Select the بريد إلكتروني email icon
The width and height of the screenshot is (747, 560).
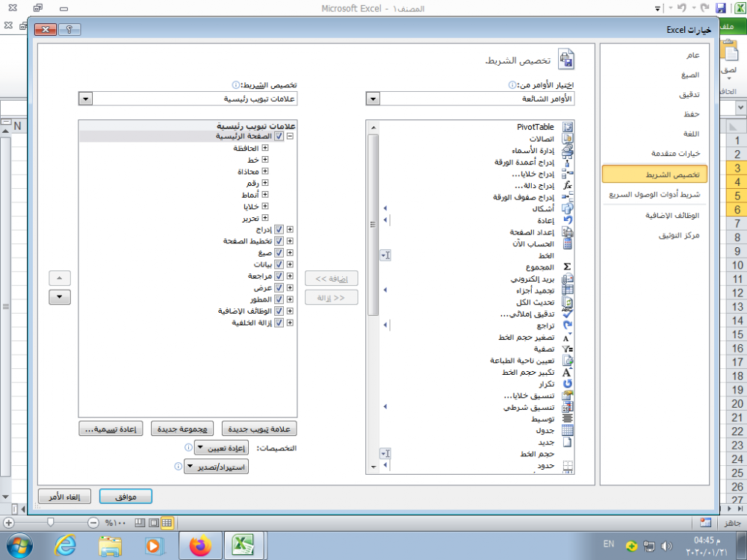click(567, 279)
